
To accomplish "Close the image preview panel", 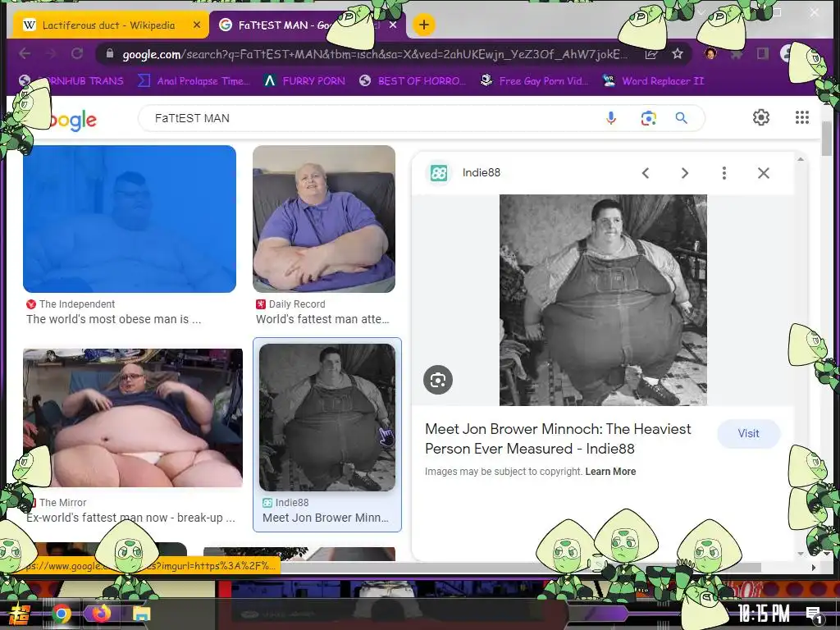I will [764, 173].
